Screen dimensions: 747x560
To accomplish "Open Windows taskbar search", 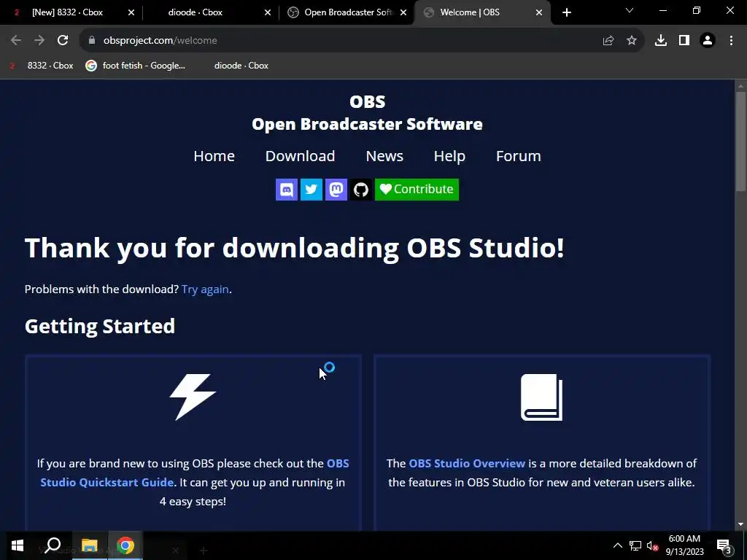I will click(53, 545).
